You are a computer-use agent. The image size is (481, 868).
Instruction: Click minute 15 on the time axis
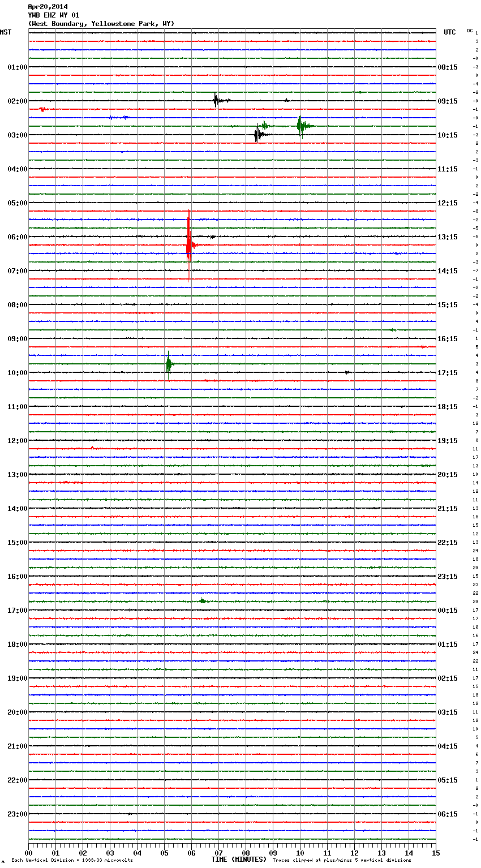[x=436, y=853]
